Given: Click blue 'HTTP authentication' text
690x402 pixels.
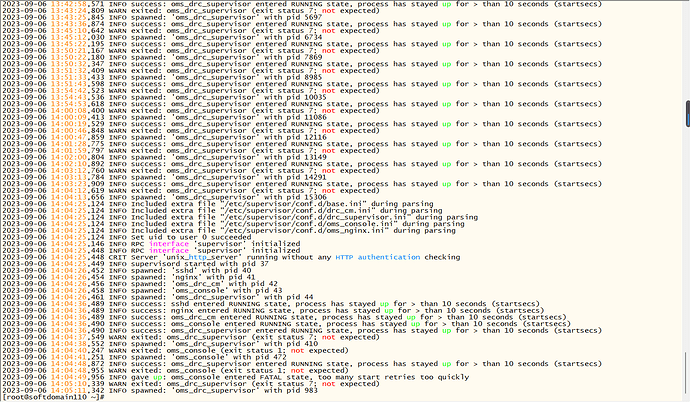Looking at the screenshot, I should coord(378,257).
